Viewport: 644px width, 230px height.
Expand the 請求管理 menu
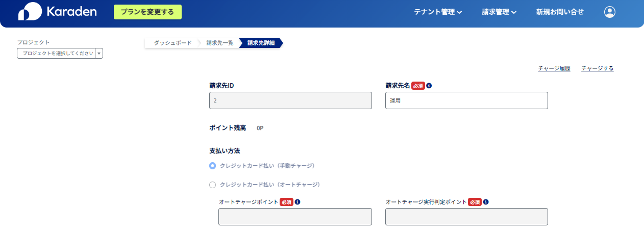click(x=499, y=12)
